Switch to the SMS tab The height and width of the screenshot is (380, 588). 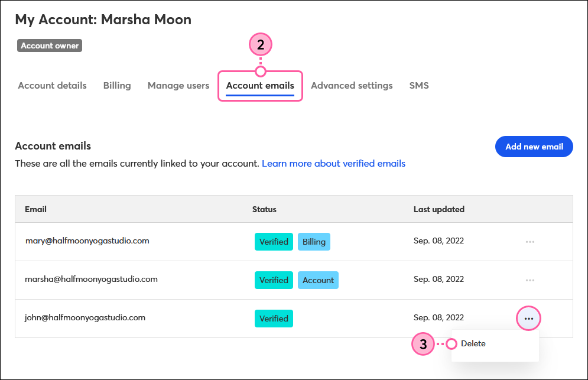(x=419, y=85)
